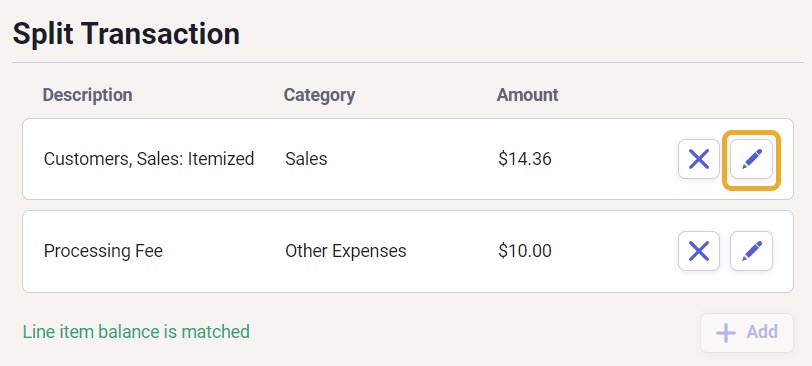Click the Description column header
The image size is (812, 366).
[x=88, y=95]
